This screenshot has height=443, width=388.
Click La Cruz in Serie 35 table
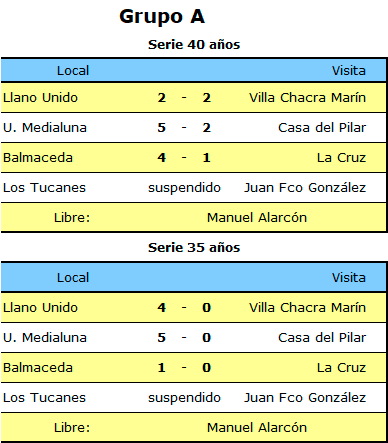click(x=341, y=368)
